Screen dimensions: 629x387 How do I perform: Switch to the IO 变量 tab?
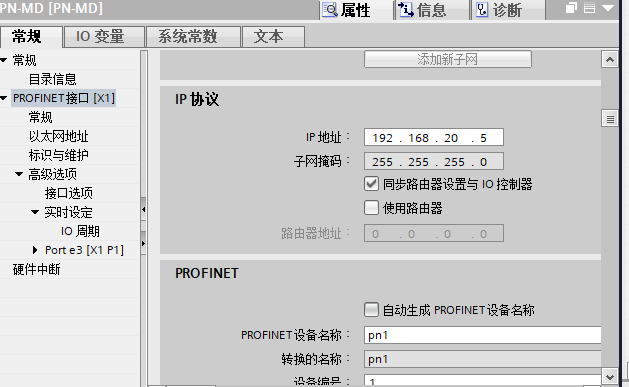pos(104,37)
